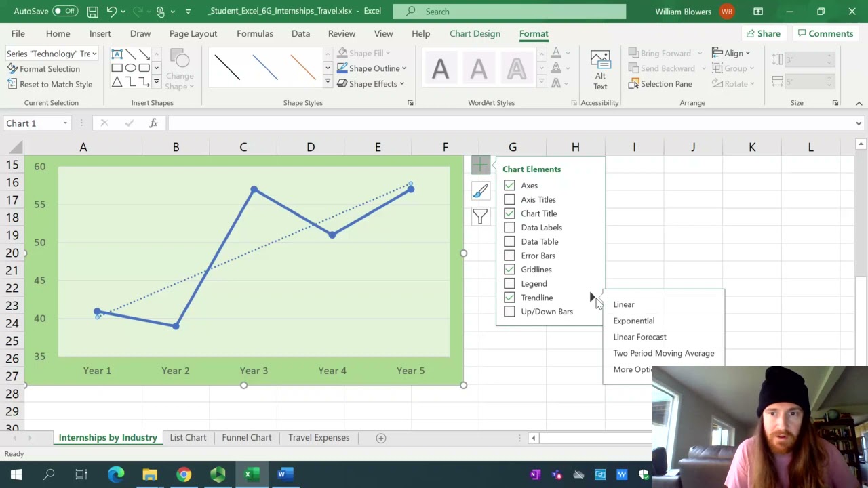
Task: Launch Shape Styles dialog launcher
Action: point(410,103)
